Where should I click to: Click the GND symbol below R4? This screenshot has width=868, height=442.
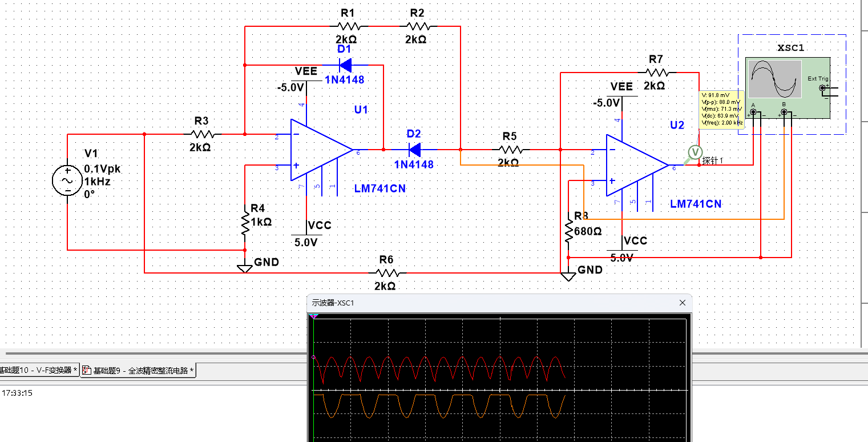[x=244, y=266]
